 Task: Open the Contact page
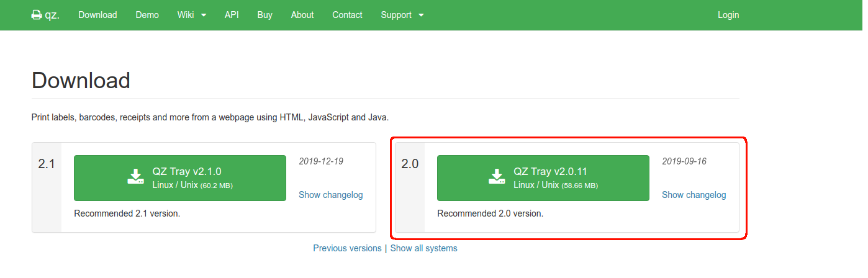(347, 15)
